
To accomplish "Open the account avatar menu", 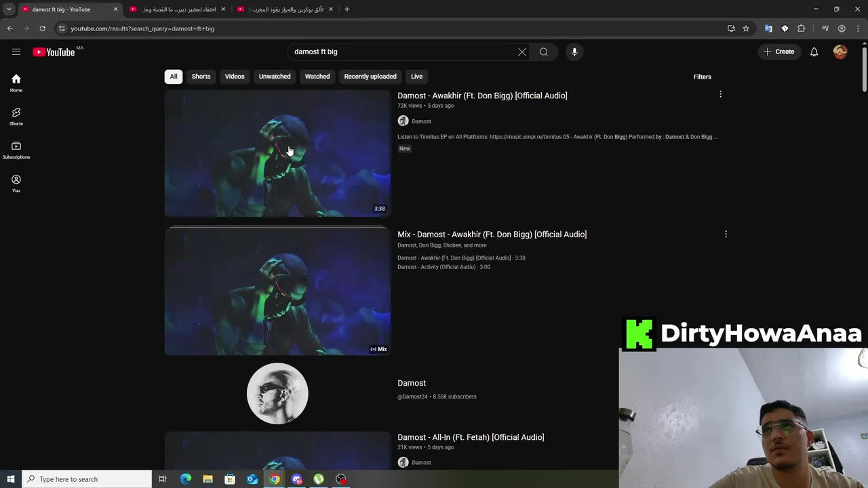I will click(840, 52).
